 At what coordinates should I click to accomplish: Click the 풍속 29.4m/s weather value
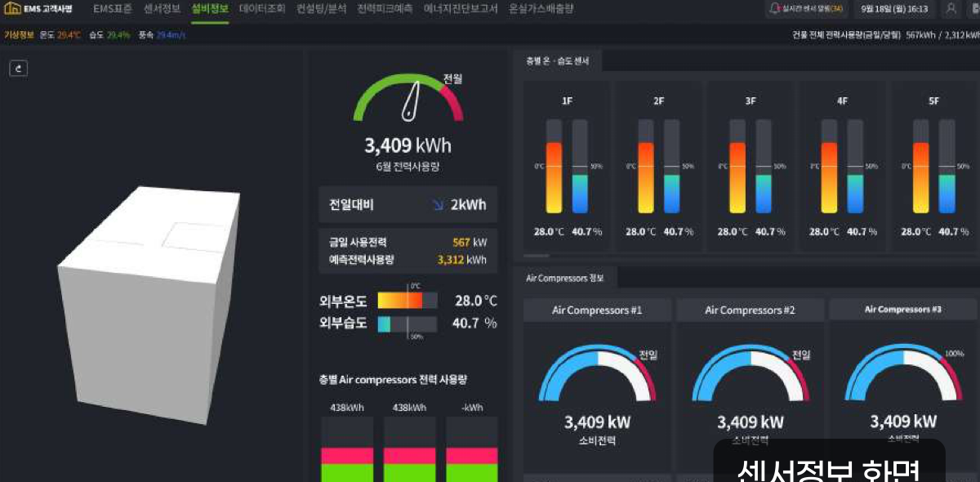pyautogui.click(x=162, y=35)
